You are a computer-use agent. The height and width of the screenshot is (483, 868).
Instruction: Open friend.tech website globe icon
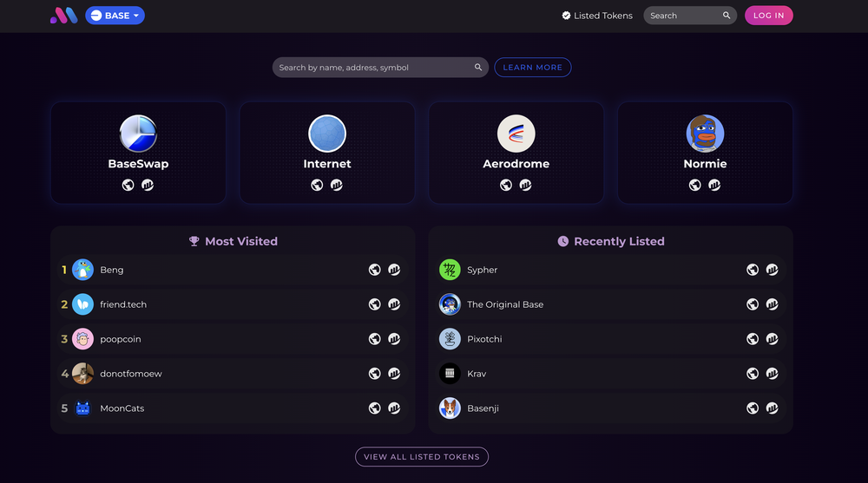coord(375,304)
